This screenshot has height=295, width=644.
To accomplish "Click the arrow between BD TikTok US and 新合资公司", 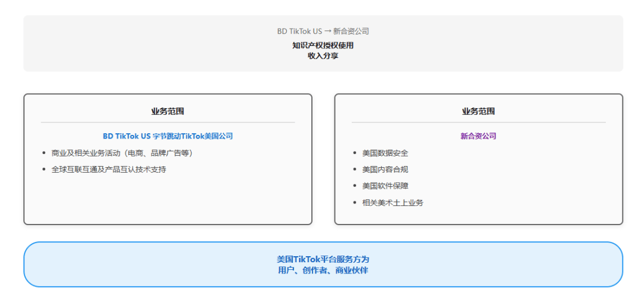I will 327,32.
